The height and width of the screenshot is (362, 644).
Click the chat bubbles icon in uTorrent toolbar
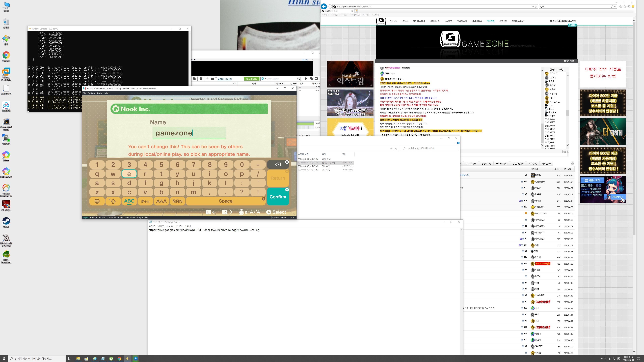coord(311,79)
